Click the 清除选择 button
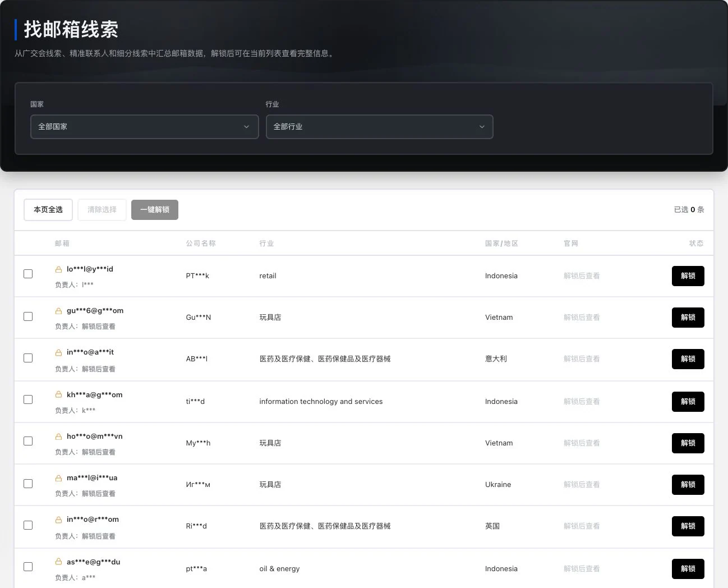 pos(102,210)
